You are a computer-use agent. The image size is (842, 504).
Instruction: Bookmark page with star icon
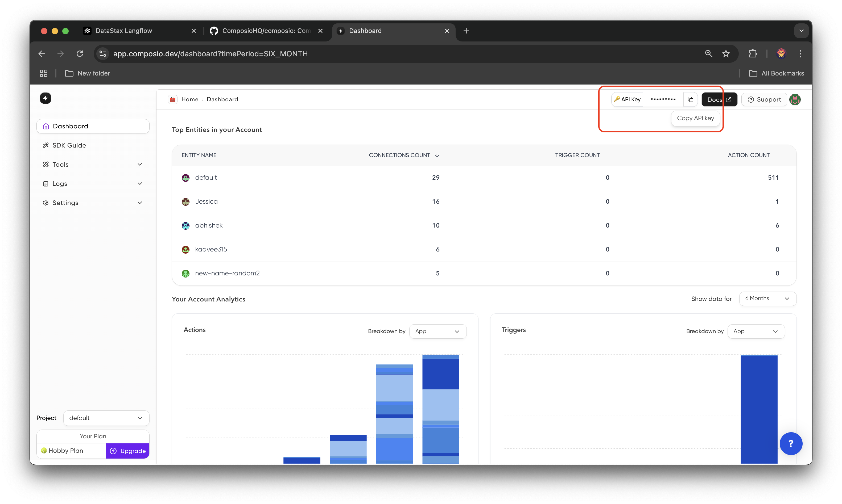click(726, 54)
